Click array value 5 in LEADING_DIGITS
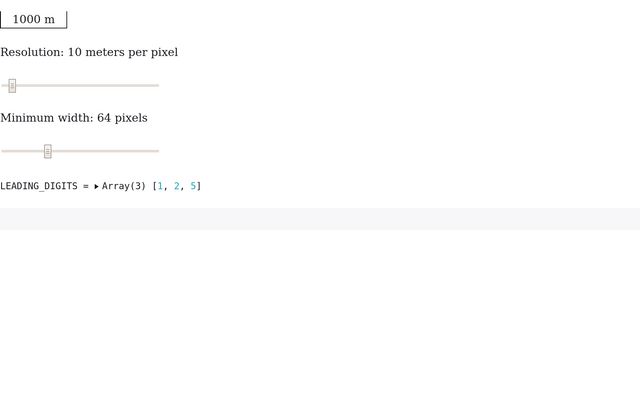Screen dimensions: 640x400 click(x=193, y=186)
